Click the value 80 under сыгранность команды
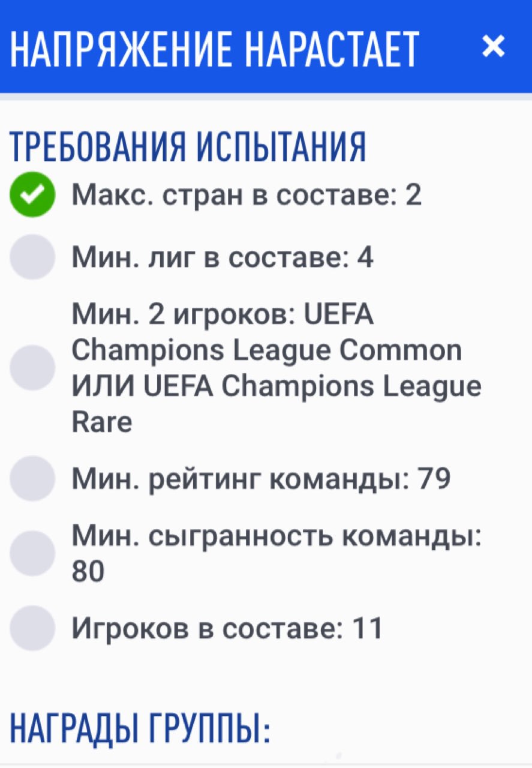 (x=88, y=572)
